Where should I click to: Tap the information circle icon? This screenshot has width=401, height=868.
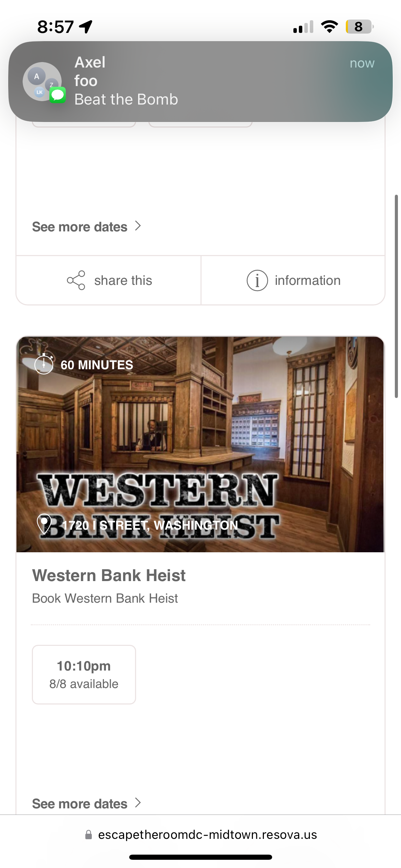pos(257,280)
